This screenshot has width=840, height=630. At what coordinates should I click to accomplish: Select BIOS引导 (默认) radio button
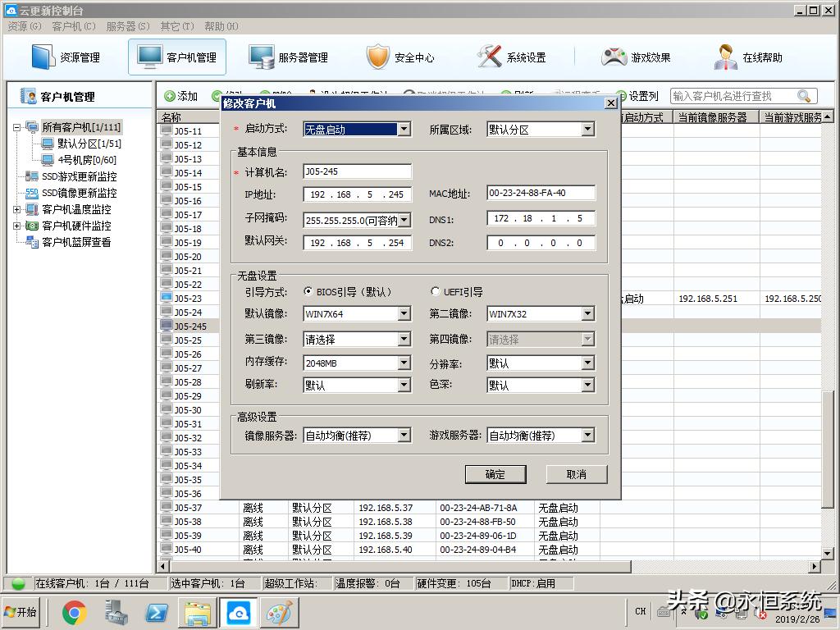[x=308, y=292]
